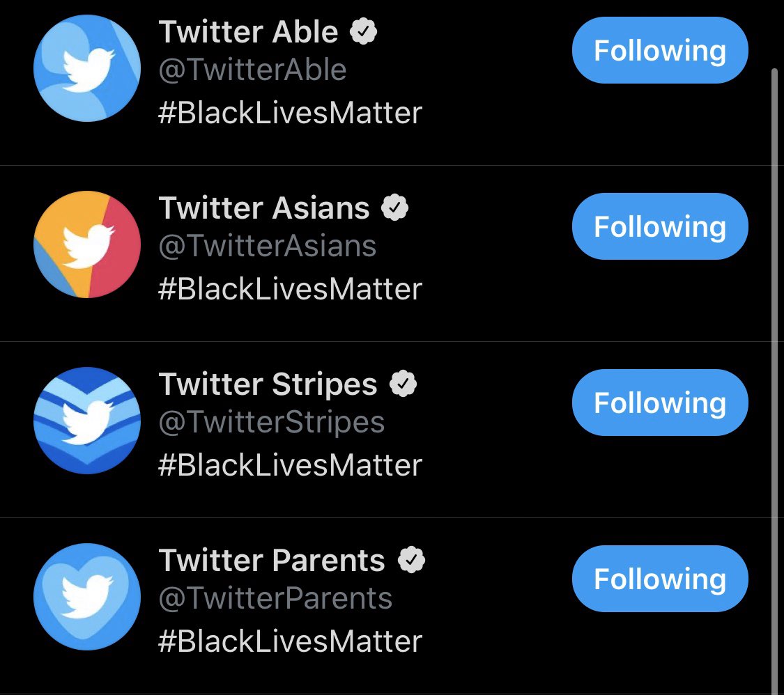Open the Twitter Asians profile avatar
The height and width of the screenshot is (695, 784).
tap(87, 244)
